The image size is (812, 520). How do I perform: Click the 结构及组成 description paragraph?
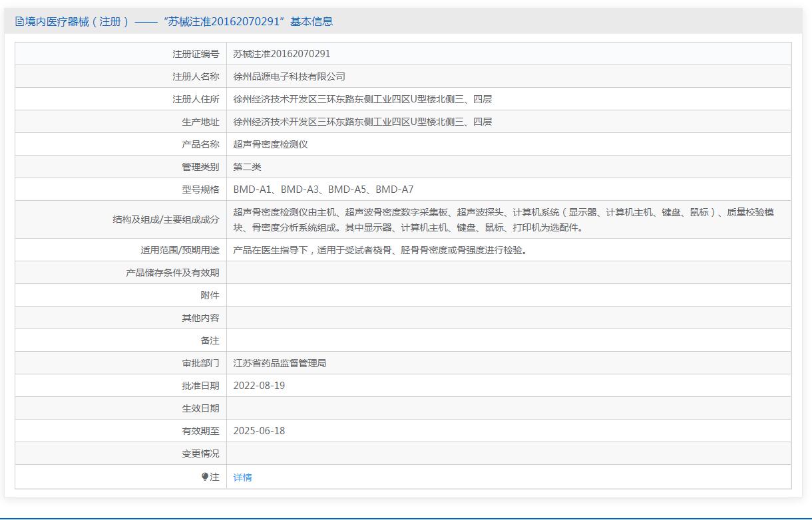click(x=503, y=219)
